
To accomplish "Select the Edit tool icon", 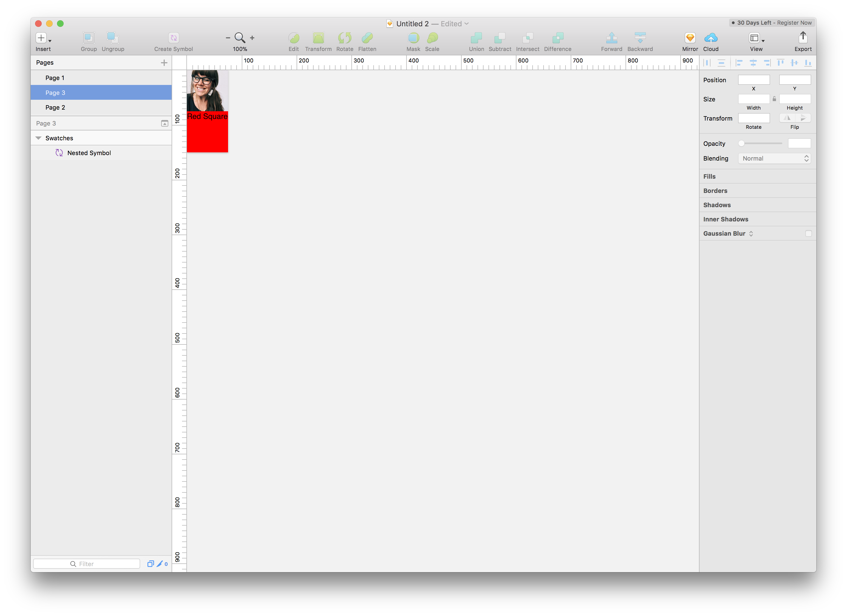I will coord(294,38).
